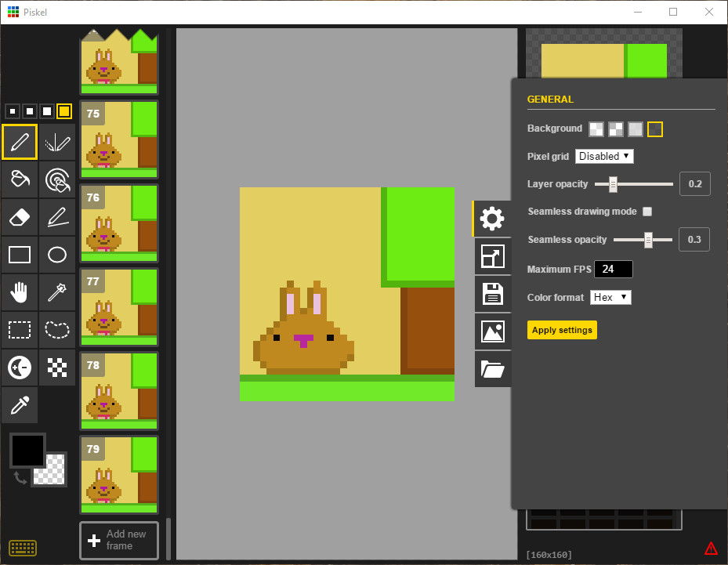Open the Resize panel tab

pyautogui.click(x=493, y=256)
